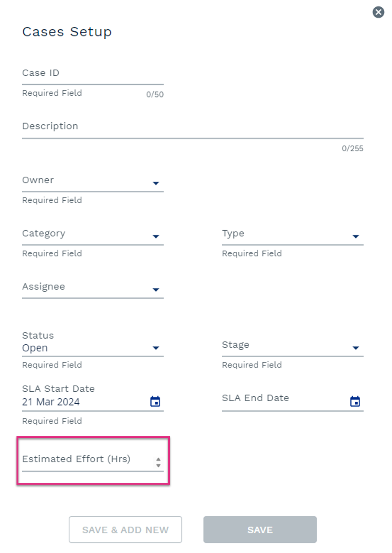Increase Estimated Effort with up arrow
This screenshot has width=392, height=553.
point(158,459)
